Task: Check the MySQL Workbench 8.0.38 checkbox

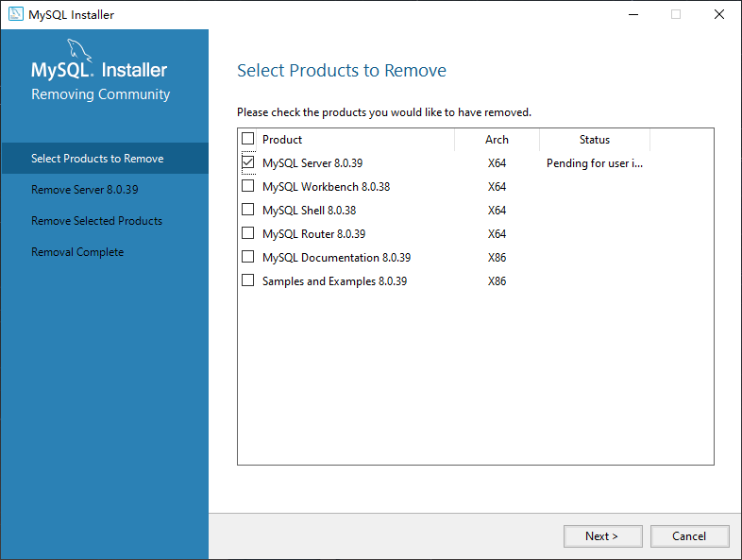Action: pyautogui.click(x=248, y=186)
